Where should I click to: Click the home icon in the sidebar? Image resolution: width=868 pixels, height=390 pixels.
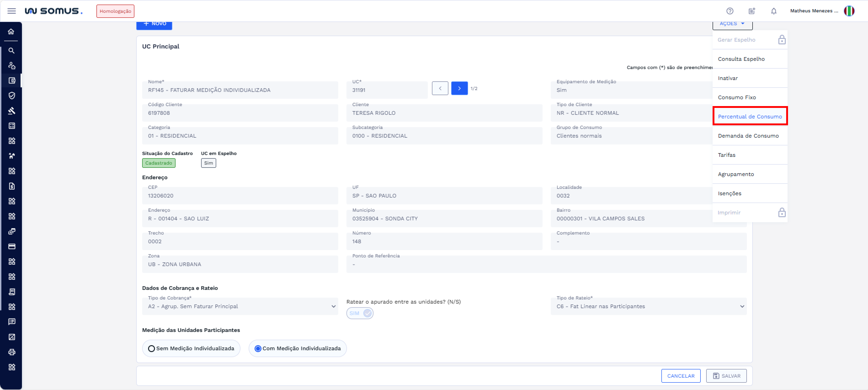pos(11,31)
